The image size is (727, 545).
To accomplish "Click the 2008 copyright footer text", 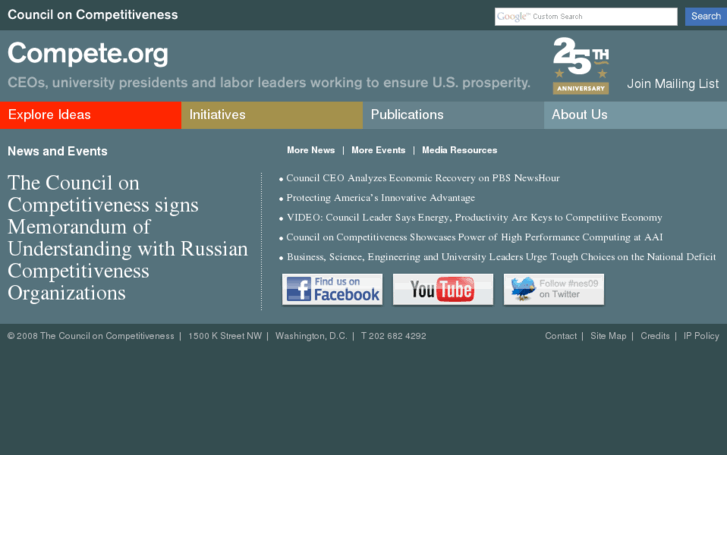I will pyautogui.click(x=91, y=336).
